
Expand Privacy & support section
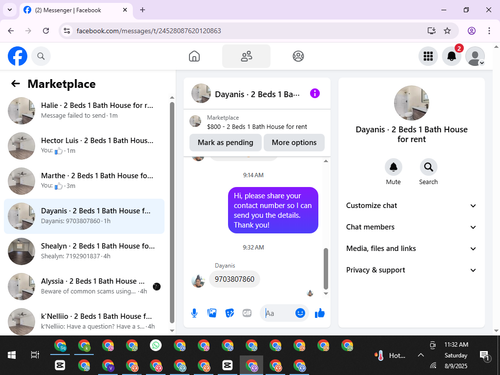(x=411, y=270)
